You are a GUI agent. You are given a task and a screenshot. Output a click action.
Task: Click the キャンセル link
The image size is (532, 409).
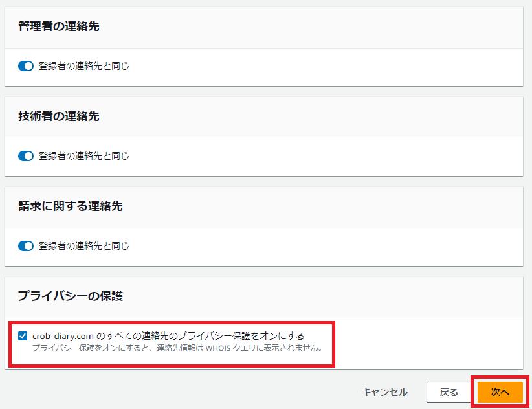(x=384, y=392)
